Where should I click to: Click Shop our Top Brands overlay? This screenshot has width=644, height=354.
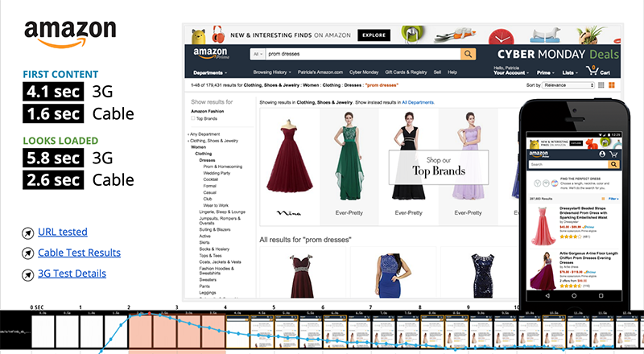(439, 167)
